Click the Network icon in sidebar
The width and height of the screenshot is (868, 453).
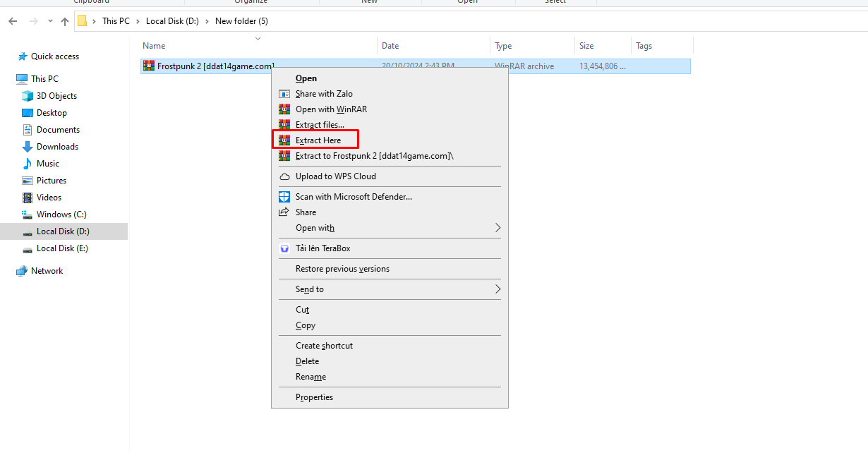(x=22, y=271)
